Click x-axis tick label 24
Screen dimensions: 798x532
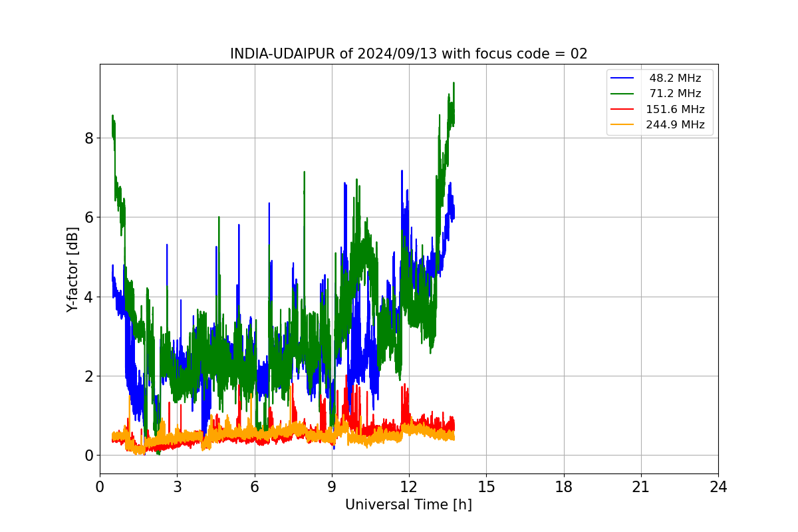[718, 486]
